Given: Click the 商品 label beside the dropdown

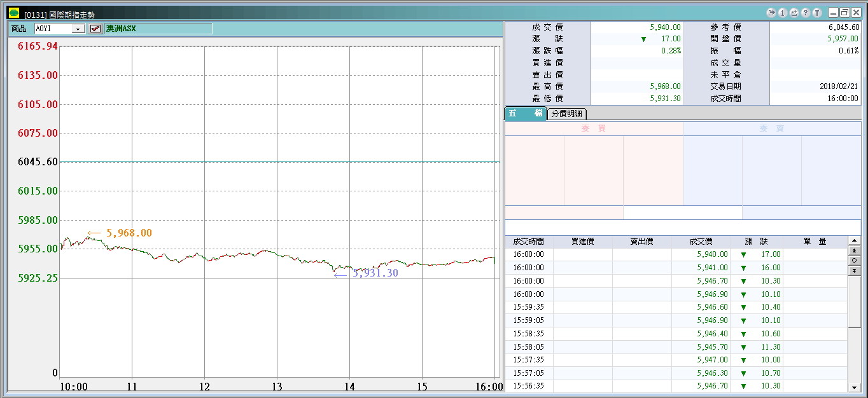Looking at the screenshot, I should [19, 29].
